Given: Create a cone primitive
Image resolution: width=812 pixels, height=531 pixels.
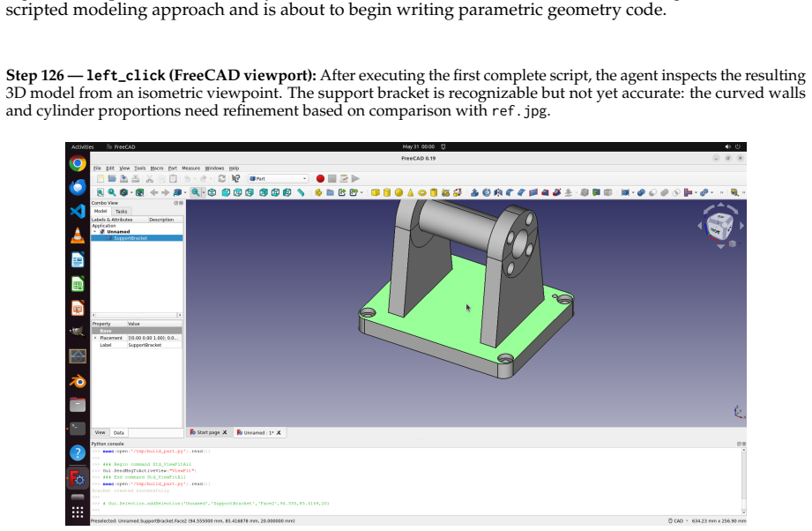Looking at the screenshot, I should click(x=411, y=192).
